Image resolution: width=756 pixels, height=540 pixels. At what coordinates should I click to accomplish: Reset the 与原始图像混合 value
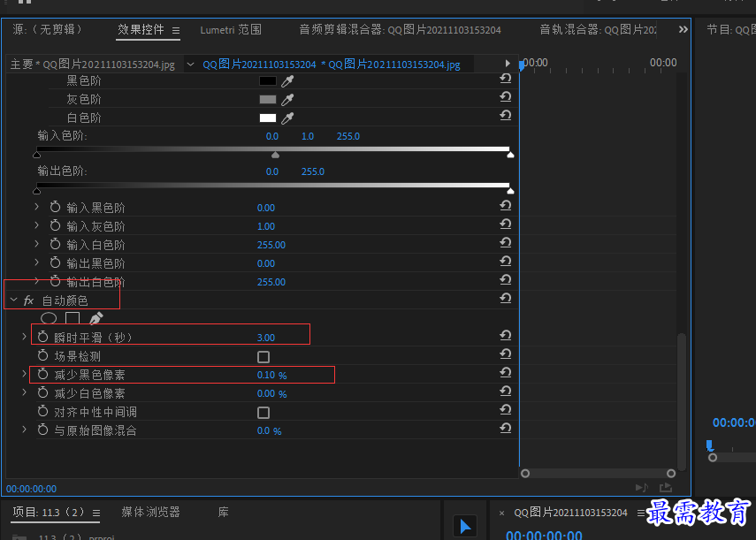click(x=505, y=429)
